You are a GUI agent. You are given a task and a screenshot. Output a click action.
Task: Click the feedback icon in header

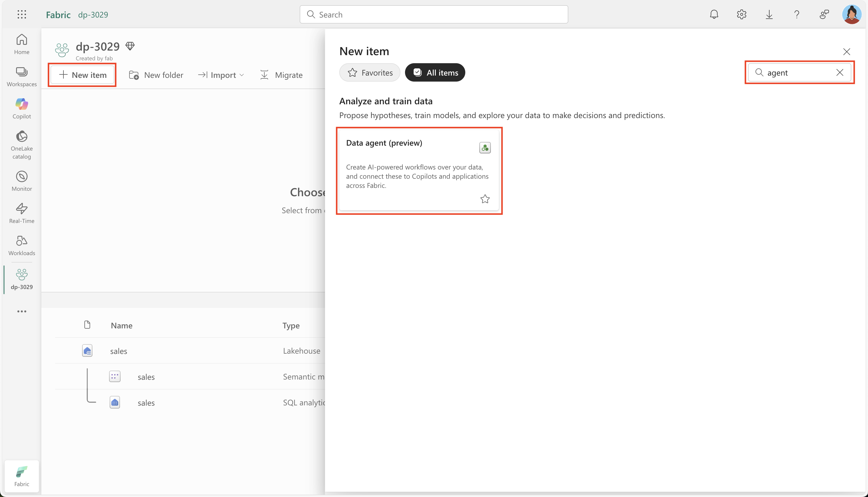pyautogui.click(x=824, y=14)
